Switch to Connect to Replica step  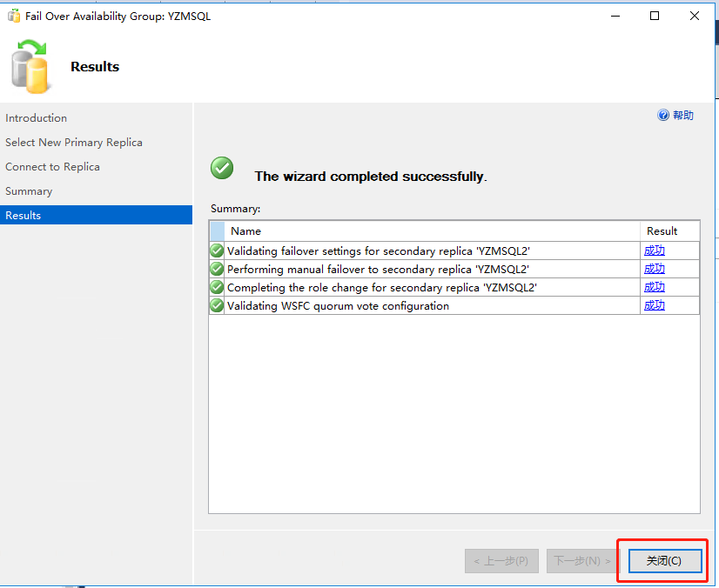[52, 167]
